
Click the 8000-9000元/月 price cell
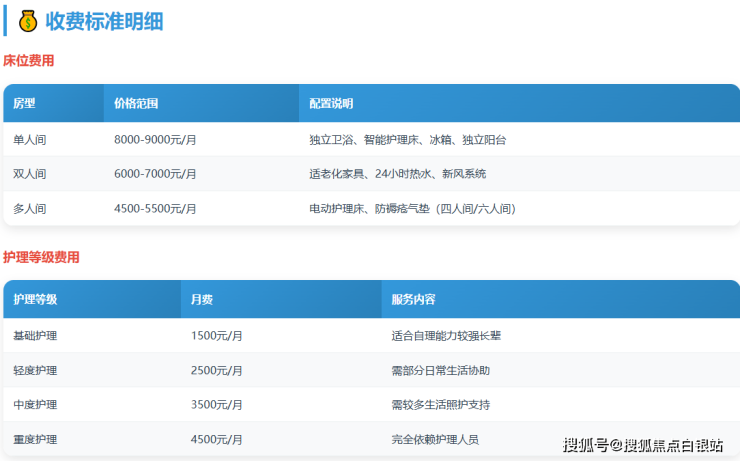click(x=155, y=140)
